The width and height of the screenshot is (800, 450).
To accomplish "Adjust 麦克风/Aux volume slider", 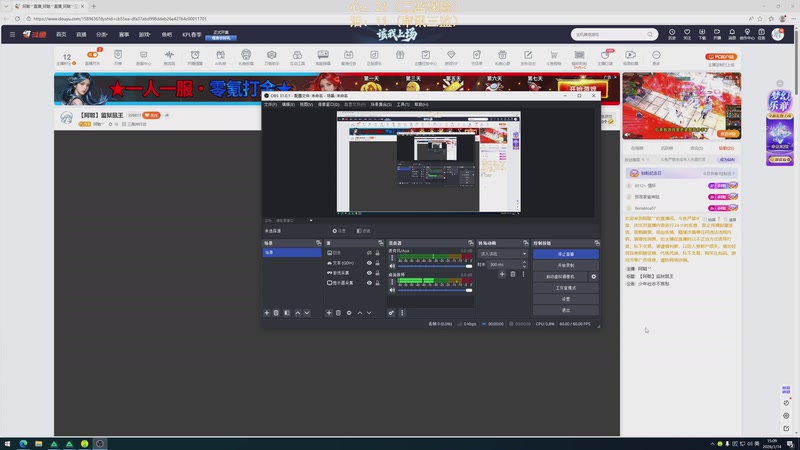I will click(x=435, y=266).
